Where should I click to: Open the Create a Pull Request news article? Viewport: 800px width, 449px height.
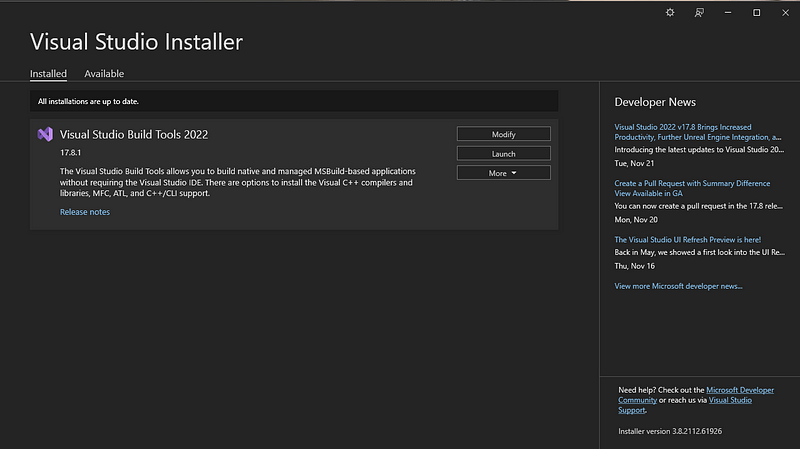coord(692,188)
